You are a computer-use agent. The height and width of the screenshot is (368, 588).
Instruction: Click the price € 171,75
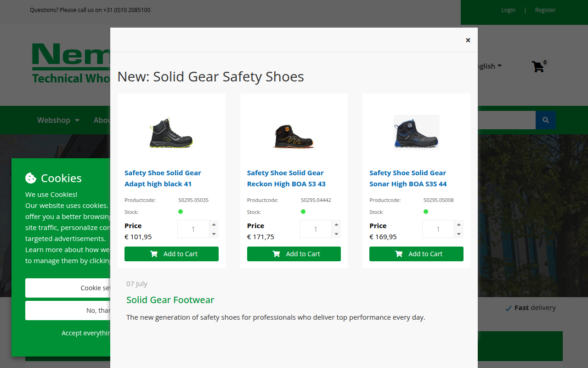(x=260, y=237)
